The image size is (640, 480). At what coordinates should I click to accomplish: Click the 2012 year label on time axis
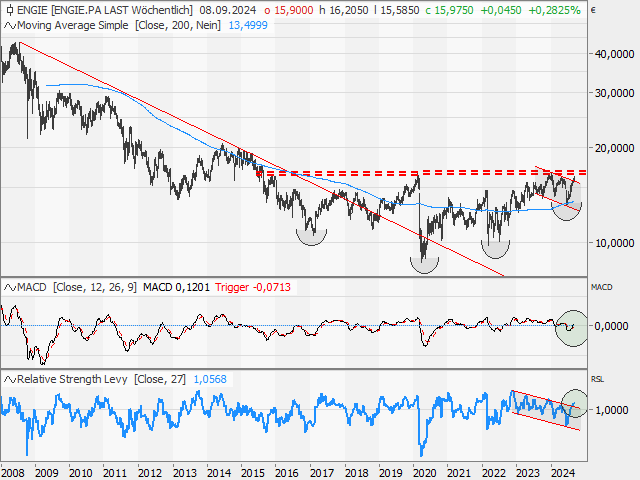point(150,473)
